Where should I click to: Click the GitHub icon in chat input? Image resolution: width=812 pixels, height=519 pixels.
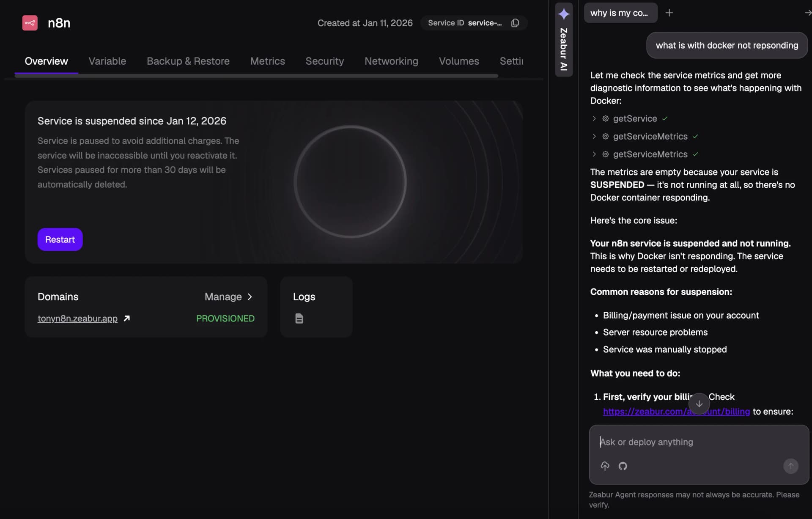[623, 466]
